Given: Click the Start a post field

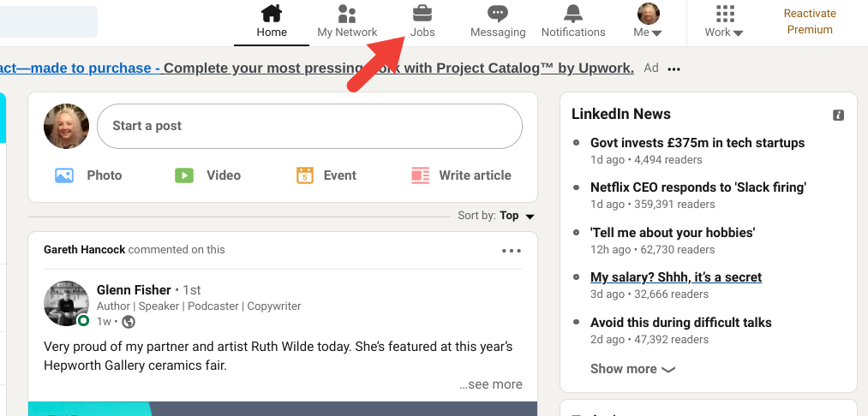Looking at the screenshot, I should click(309, 126).
